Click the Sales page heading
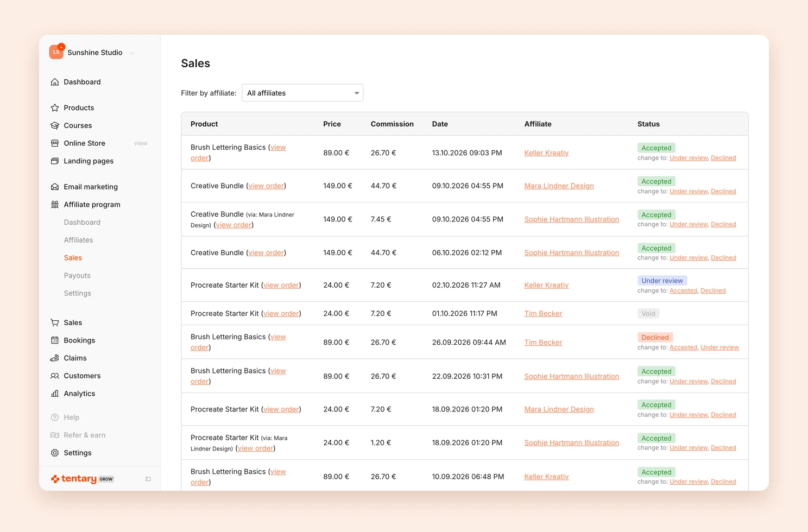This screenshot has width=808, height=532. pos(195,64)
